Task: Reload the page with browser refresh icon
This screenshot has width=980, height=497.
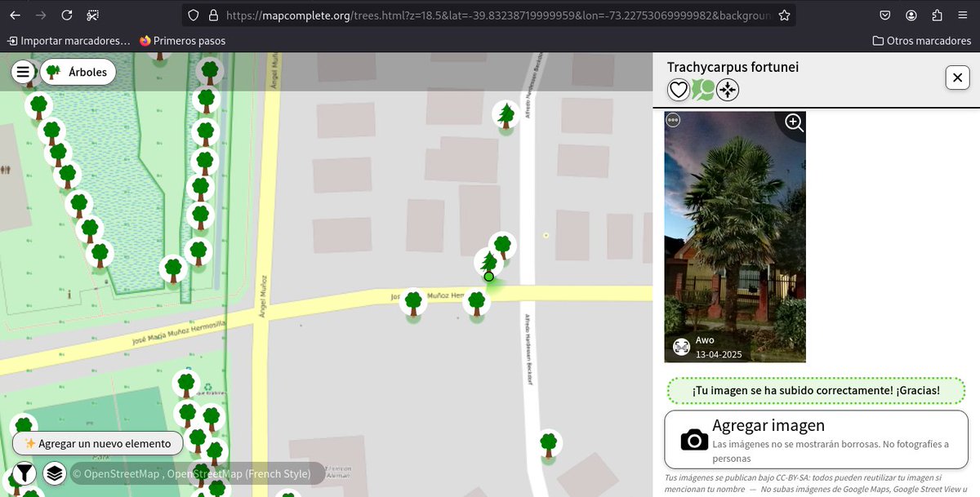Action: (67, 15)
